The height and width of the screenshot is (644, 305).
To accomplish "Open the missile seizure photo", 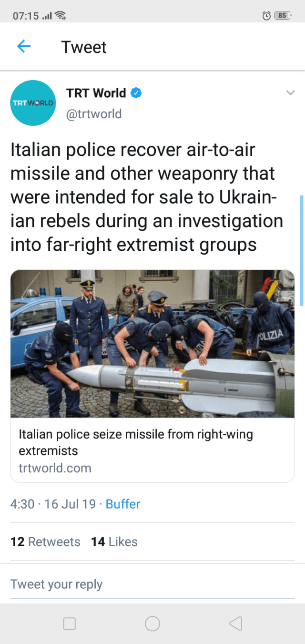I will pos(152,343).
